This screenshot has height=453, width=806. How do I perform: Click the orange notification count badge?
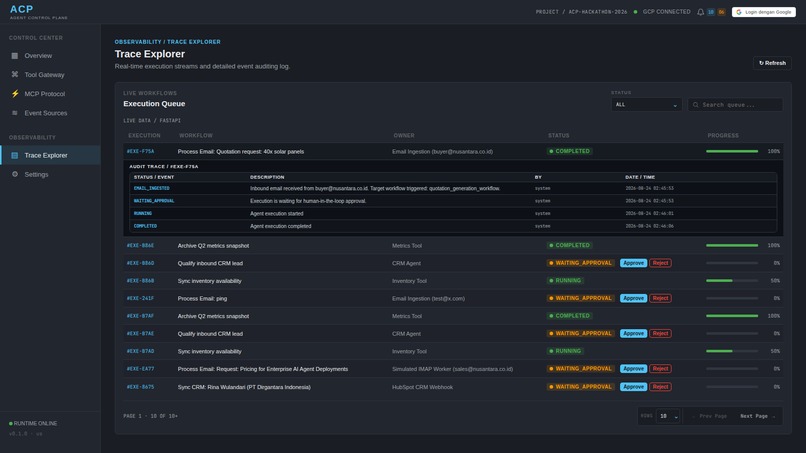(721, 12)
